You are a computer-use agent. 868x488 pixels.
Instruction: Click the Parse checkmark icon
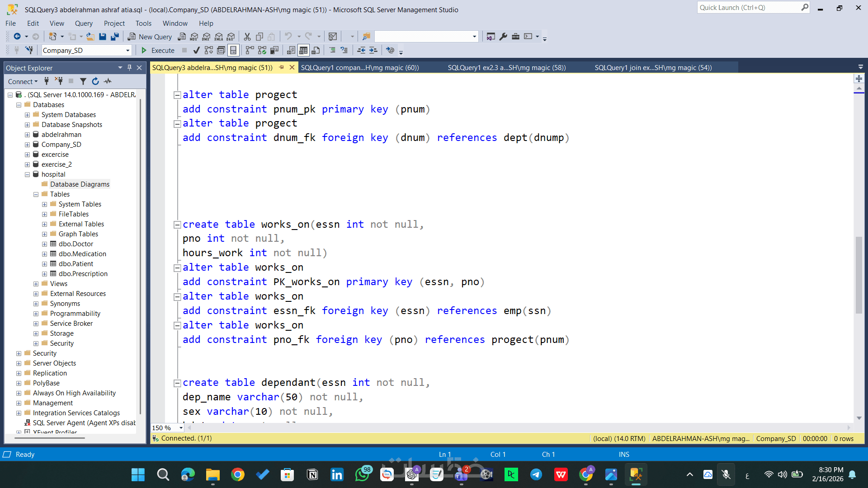196,50
